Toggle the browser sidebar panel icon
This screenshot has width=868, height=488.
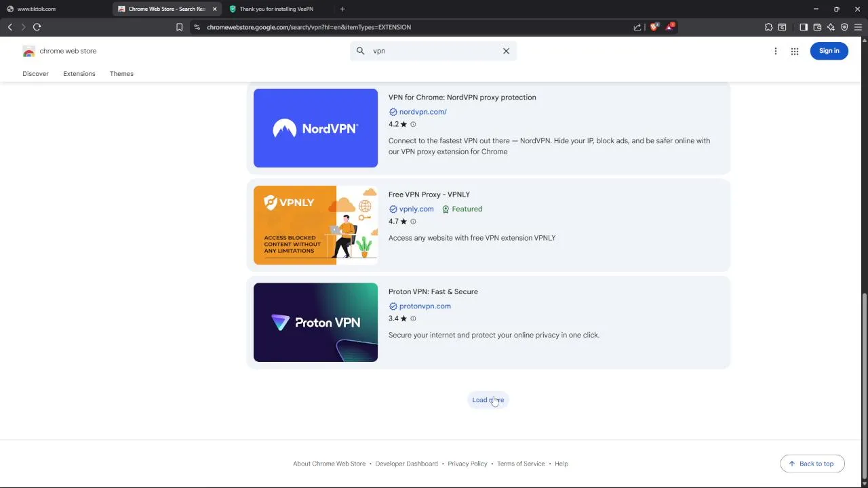[804, 27]
